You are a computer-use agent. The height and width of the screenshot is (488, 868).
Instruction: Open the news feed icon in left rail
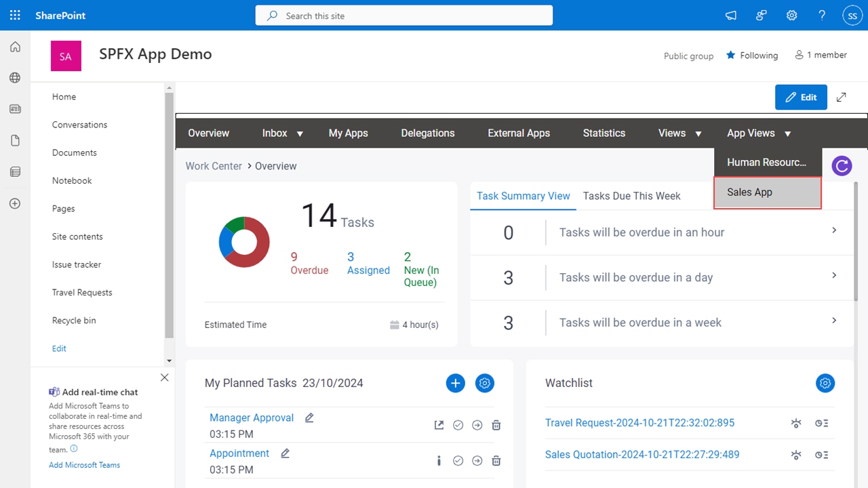(15, 109)
